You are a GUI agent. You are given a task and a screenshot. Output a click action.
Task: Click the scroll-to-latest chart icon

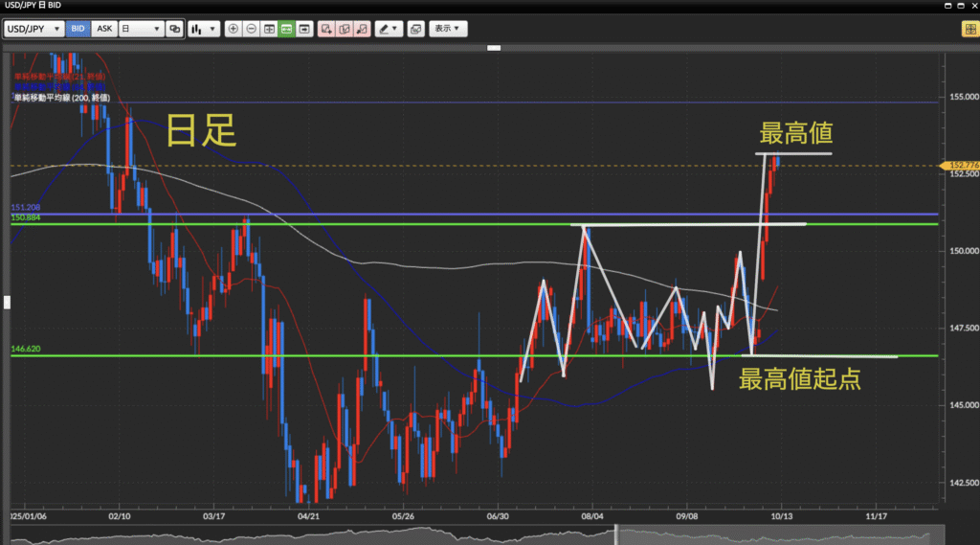coord(304,29)
